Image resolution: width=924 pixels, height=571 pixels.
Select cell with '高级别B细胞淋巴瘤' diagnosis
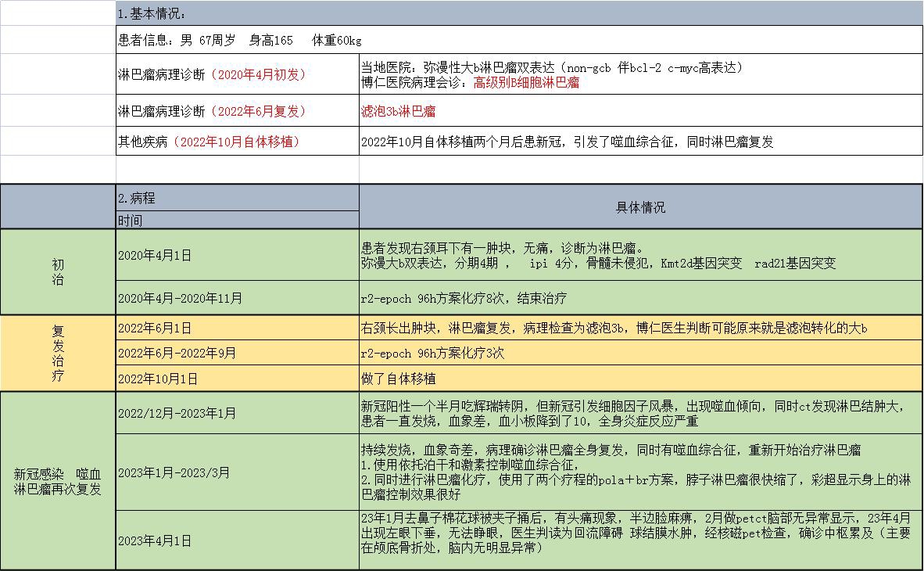point(640,74)
